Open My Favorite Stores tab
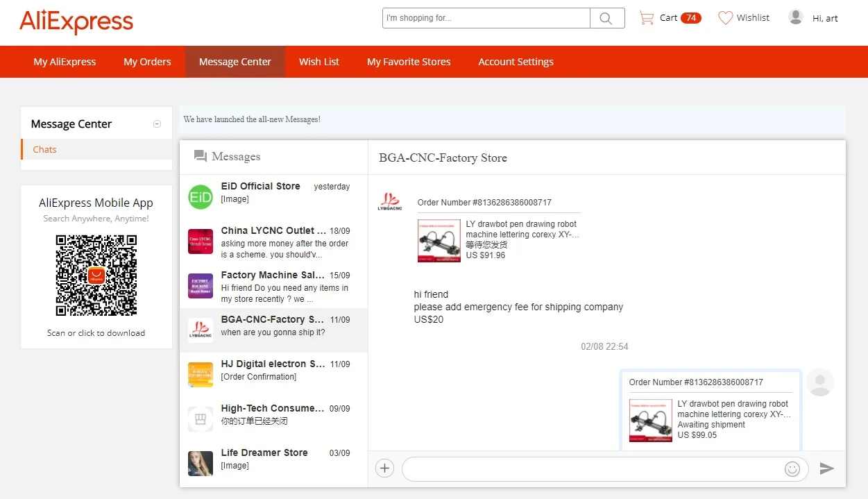The image size is (868, 499). click(409, 62)
